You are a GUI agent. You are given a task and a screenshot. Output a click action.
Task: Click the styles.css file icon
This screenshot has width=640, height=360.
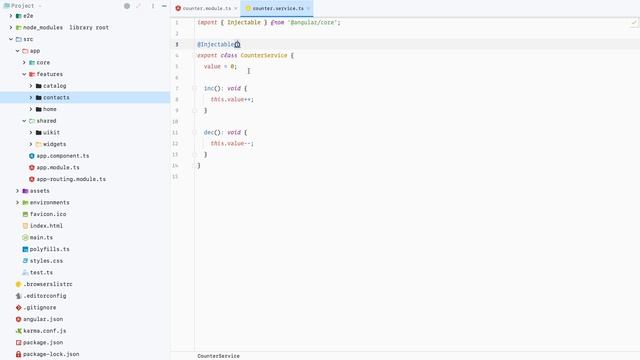pos(25,260)
